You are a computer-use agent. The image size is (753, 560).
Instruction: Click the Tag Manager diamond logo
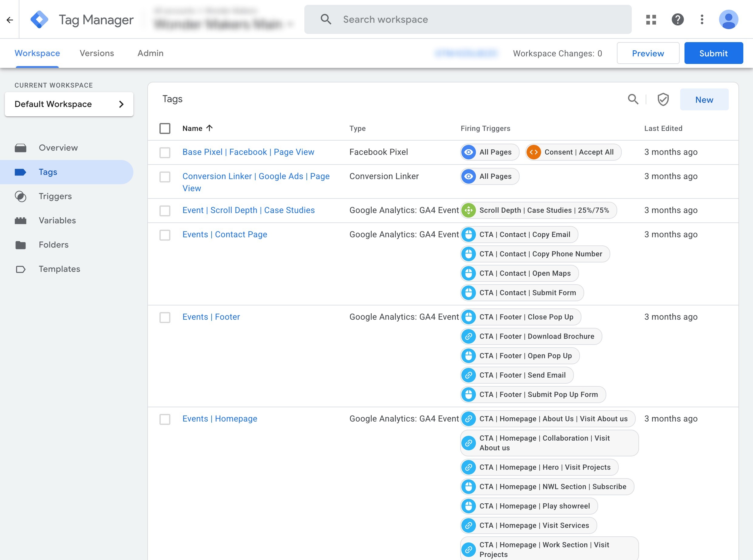[39, 20]
